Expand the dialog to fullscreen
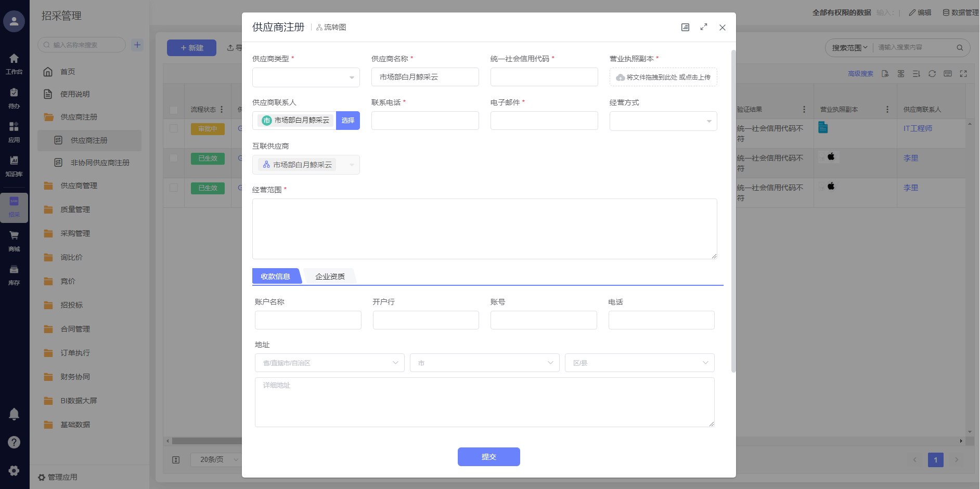This screenshot has height=489, width=980. (x=704, y=27)
